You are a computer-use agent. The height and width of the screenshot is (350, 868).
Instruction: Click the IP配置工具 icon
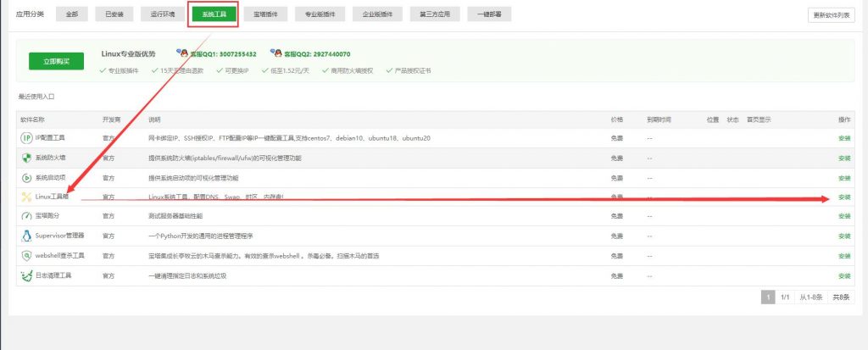26,138
